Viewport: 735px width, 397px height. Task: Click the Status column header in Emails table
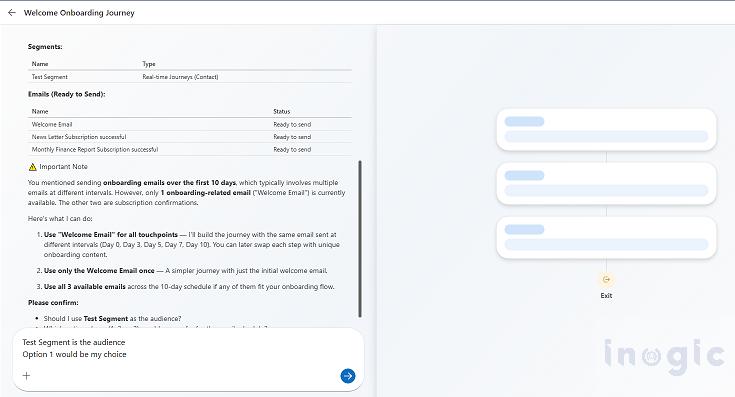[282, 112]
